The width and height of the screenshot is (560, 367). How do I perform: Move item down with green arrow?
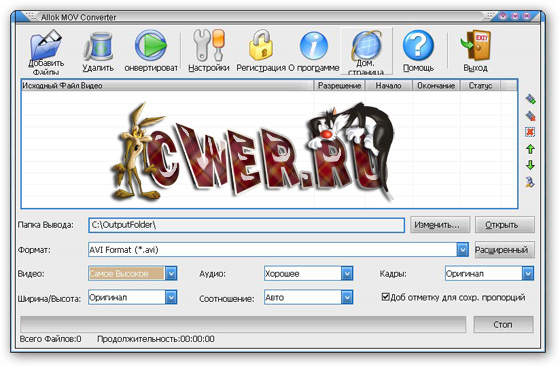point(530,165)
